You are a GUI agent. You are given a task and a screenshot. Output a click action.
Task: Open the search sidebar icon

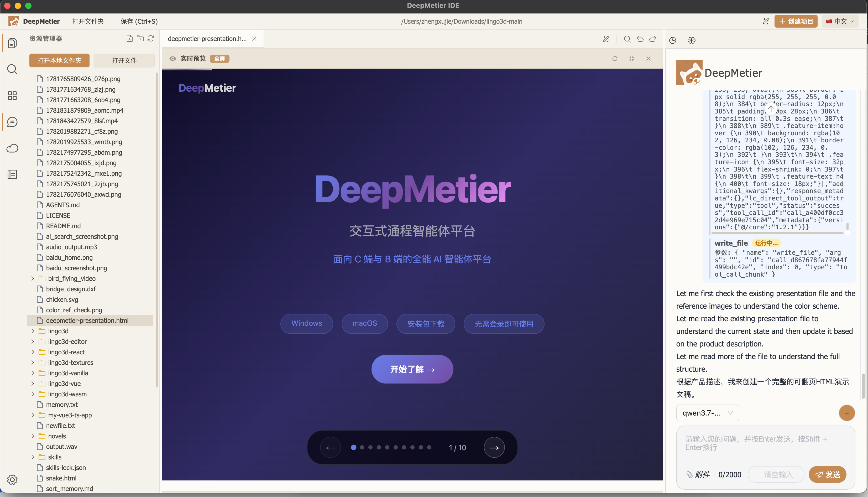click(x=12, y=69)
